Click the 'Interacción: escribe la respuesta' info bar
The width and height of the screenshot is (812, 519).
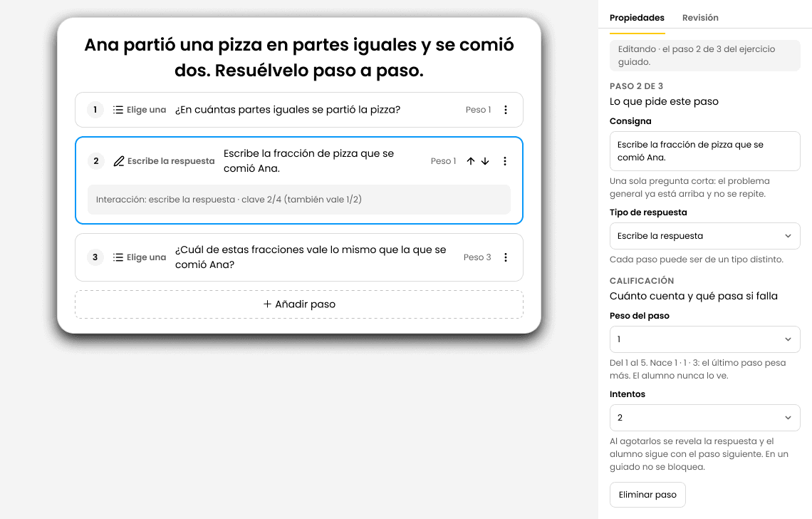tap(299, 200)
